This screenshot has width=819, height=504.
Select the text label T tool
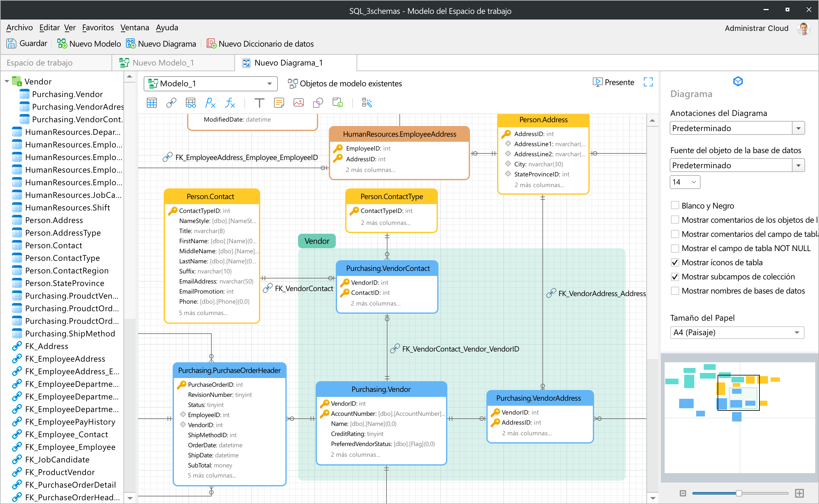click(x=259, y=103)
